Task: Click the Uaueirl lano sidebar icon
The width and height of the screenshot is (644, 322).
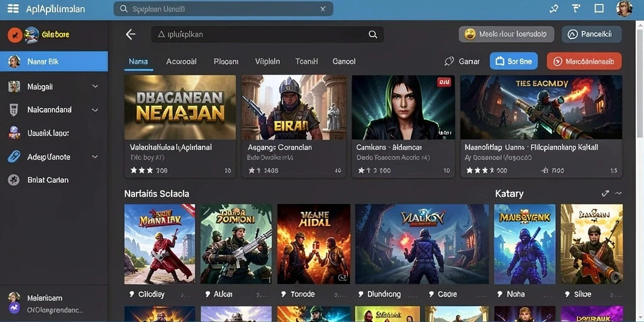Action: point(14,133)
